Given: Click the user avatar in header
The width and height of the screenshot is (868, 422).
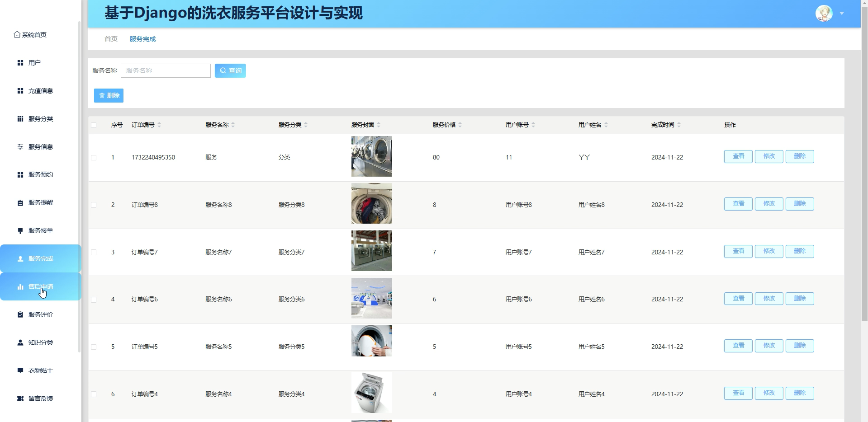Looking at the screenshot, I should click(x=824, y=14).
